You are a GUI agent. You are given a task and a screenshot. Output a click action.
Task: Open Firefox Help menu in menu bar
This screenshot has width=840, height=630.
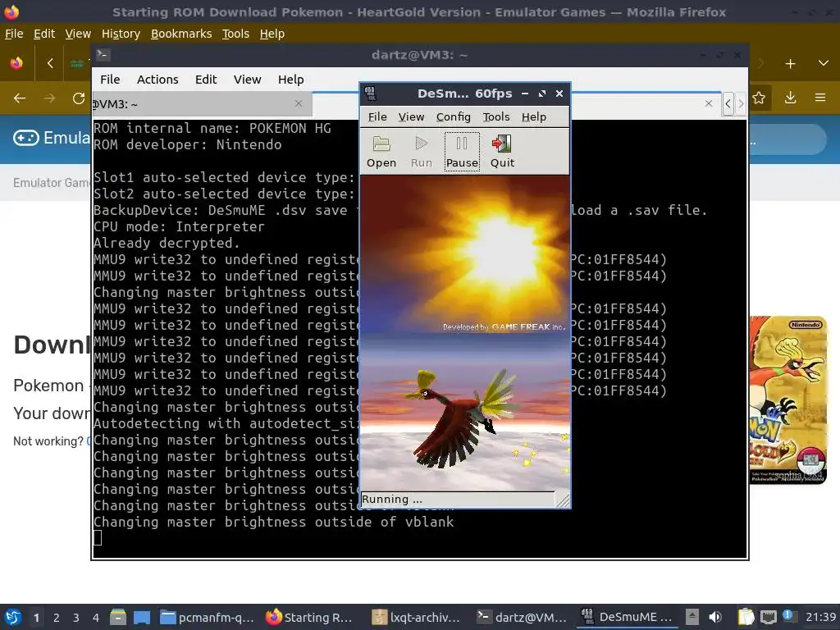coord(272,34)
